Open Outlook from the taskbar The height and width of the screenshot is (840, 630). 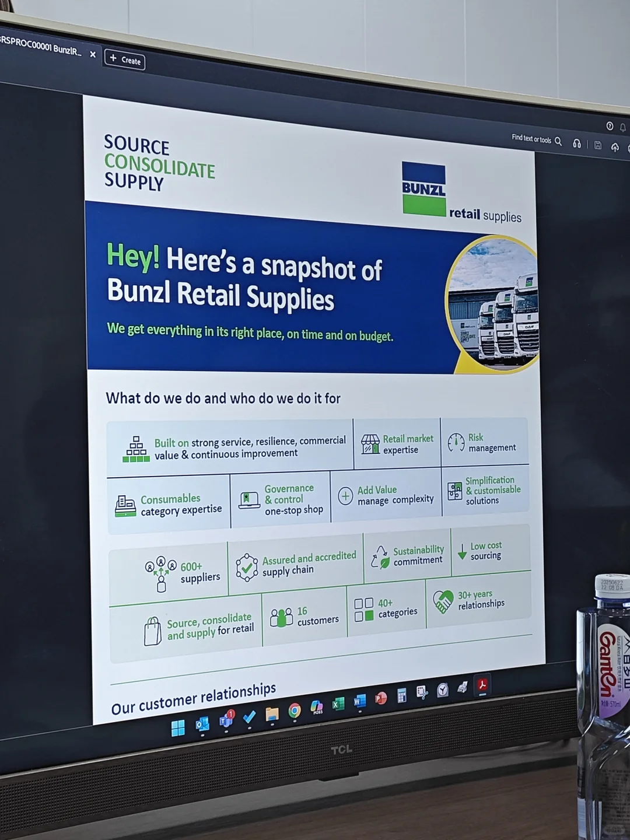[202, 724]
